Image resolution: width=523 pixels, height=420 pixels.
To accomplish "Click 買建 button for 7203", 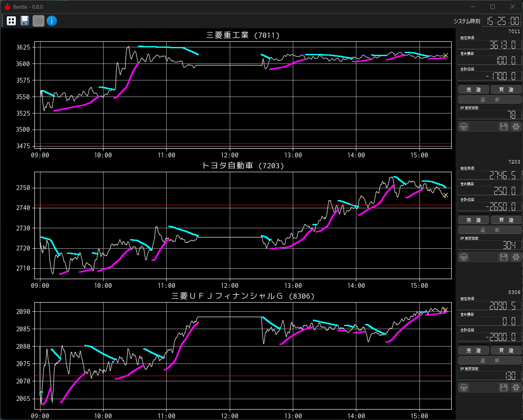I will click(x=506, y=220).
